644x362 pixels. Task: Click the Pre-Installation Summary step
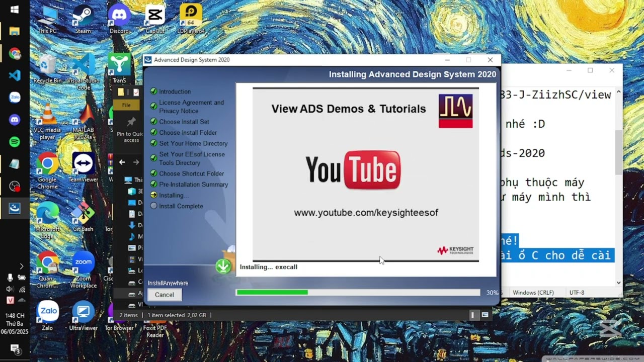[193, 185]
